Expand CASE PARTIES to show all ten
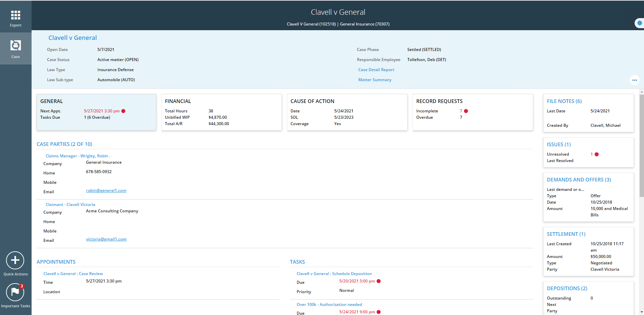 (64, 144)
